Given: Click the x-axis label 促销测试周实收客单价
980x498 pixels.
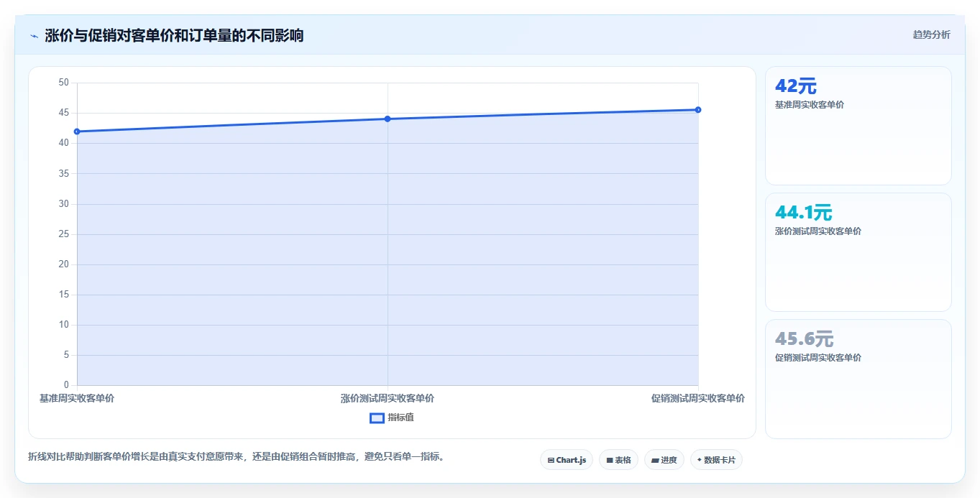Looking at the screenshot, I should click(x=698, y=398).
